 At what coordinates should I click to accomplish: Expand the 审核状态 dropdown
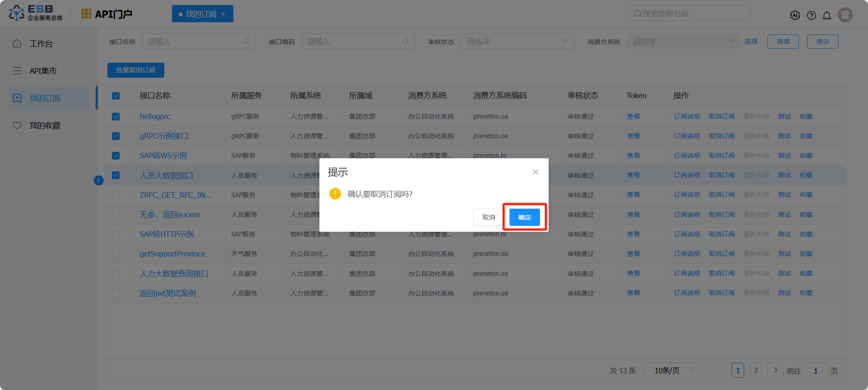[x=517, y=41]
